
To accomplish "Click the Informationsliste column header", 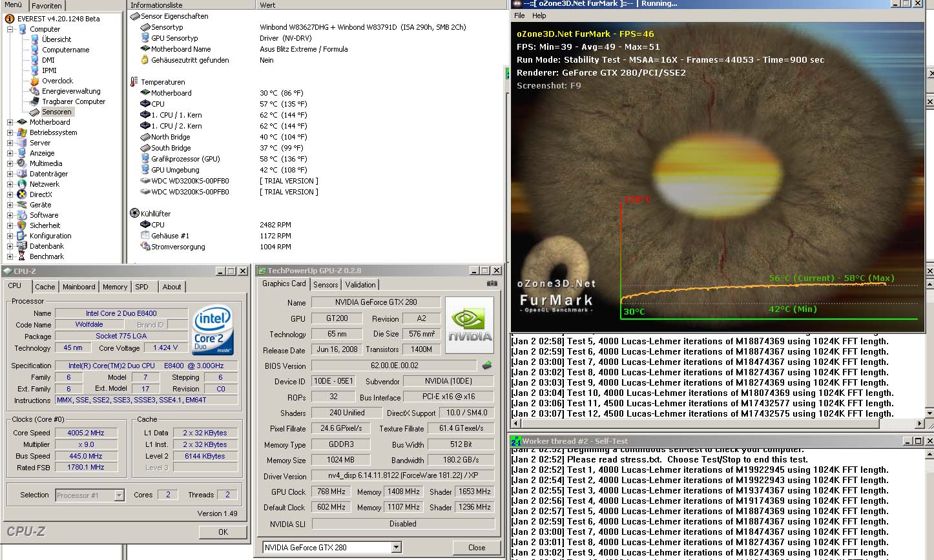I will (191, 5).
